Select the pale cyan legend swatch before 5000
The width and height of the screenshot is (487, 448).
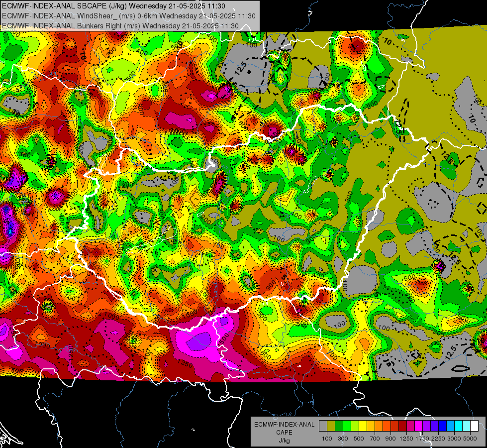(467, 426)
